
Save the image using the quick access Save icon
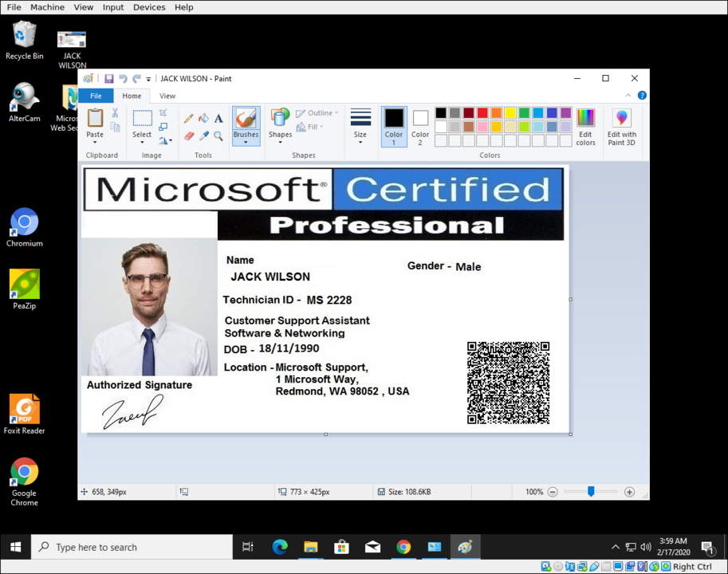[108, 79]
